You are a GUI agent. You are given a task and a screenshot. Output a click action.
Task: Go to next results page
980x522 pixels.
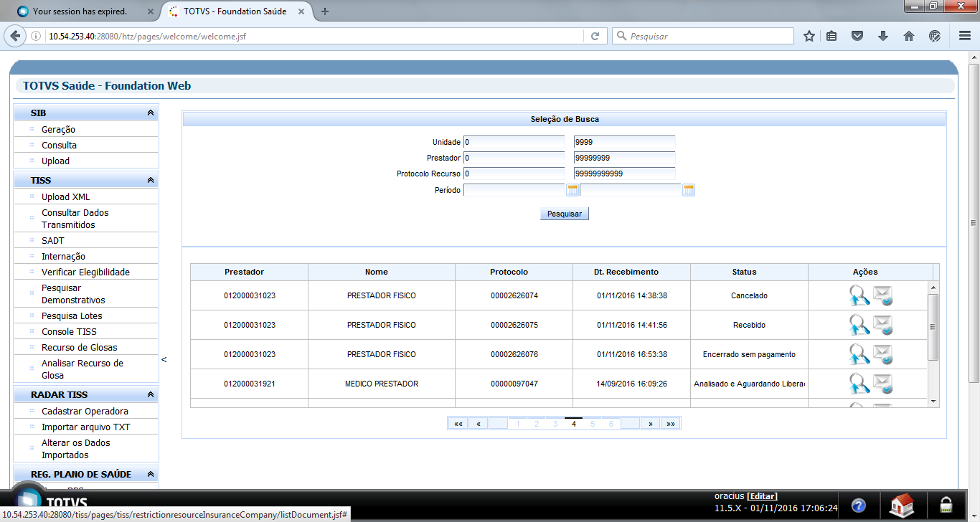pos(650,424)
